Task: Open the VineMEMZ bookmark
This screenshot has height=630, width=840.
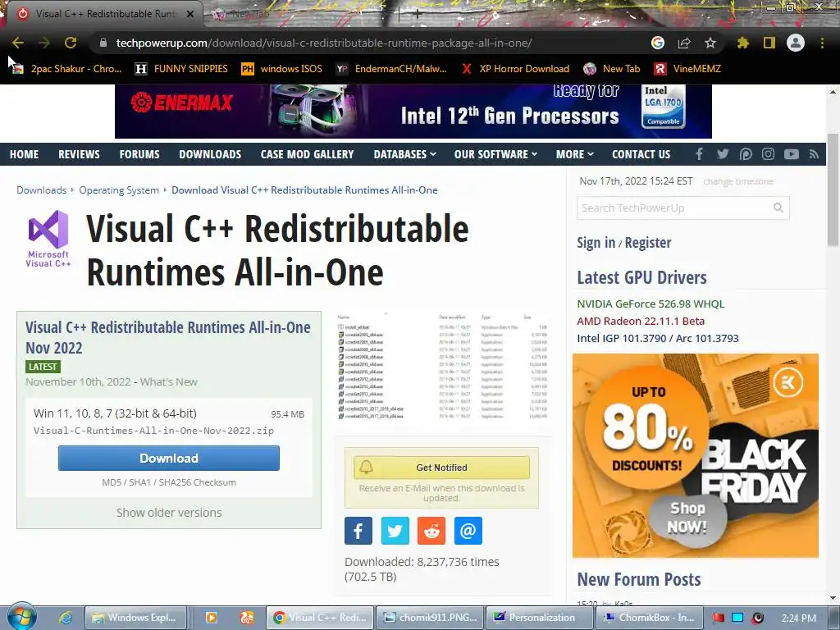Action: click(x=688, y=69)
